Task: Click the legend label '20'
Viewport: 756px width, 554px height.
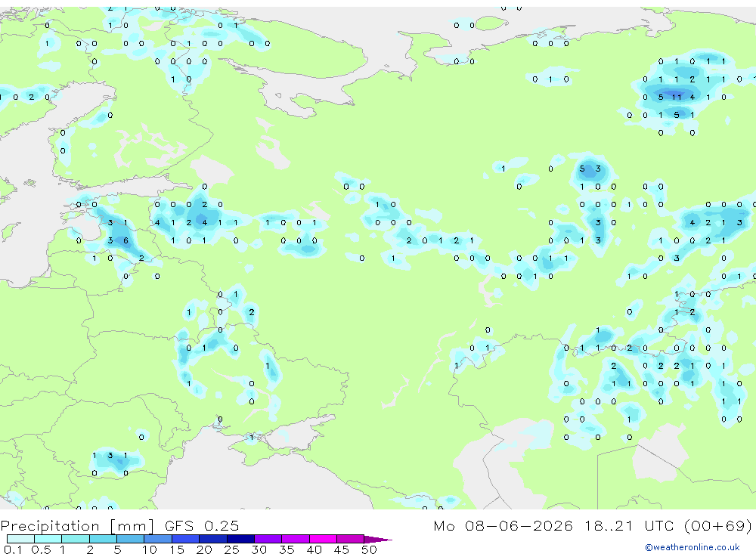Action: click(204, 549)
